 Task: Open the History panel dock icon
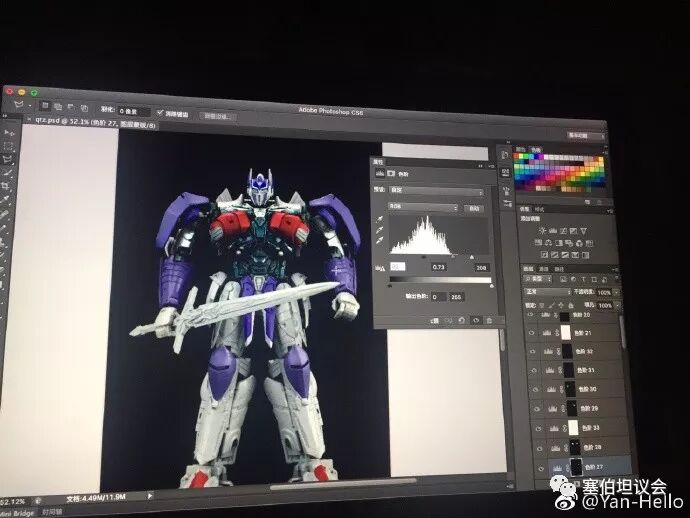click(x=505, y=155)
